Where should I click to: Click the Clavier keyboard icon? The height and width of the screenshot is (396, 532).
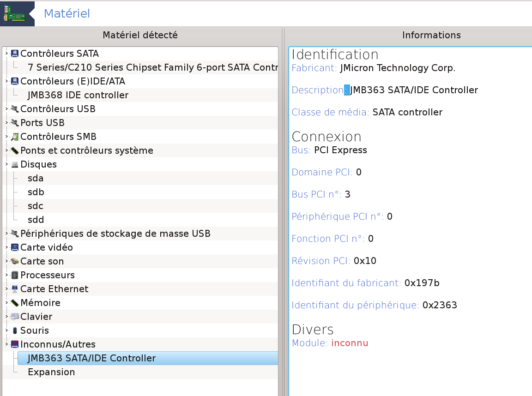(x=15, y=317)
